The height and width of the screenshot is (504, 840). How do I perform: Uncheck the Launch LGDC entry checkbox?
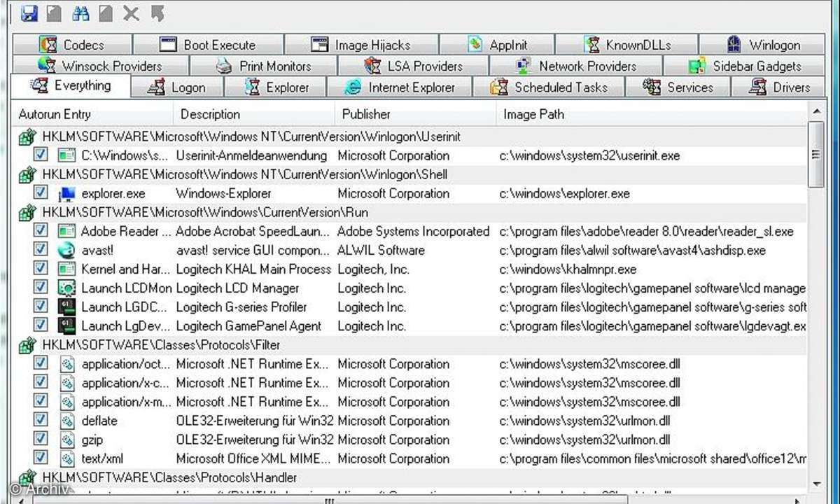40,307
